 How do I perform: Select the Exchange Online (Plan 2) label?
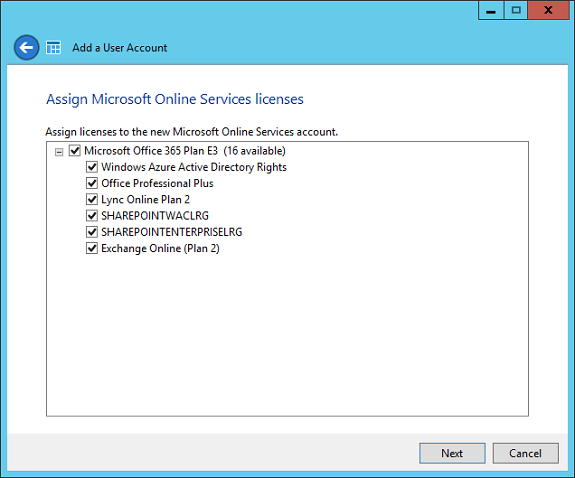click(x=160, y=249)
